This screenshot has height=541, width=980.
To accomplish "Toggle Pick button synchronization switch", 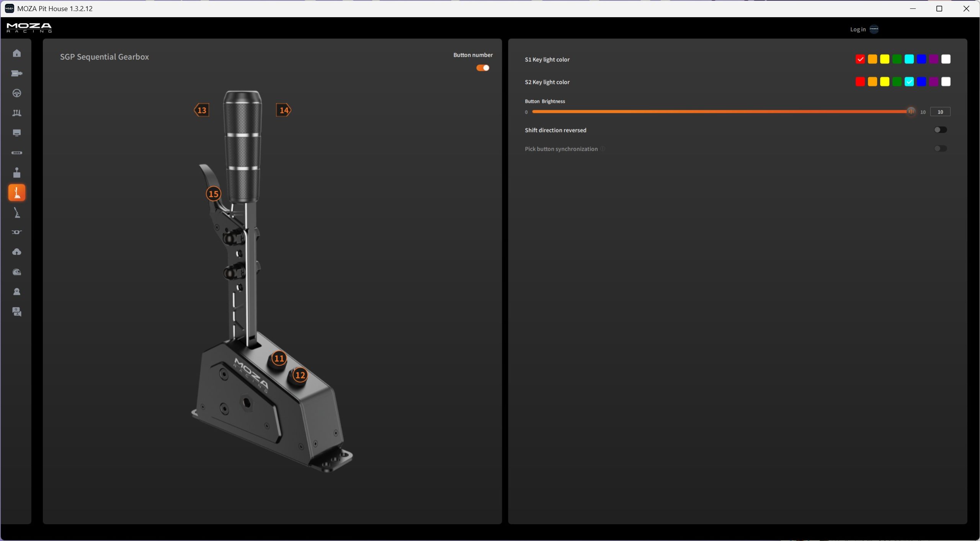I will tap(941, 148).
